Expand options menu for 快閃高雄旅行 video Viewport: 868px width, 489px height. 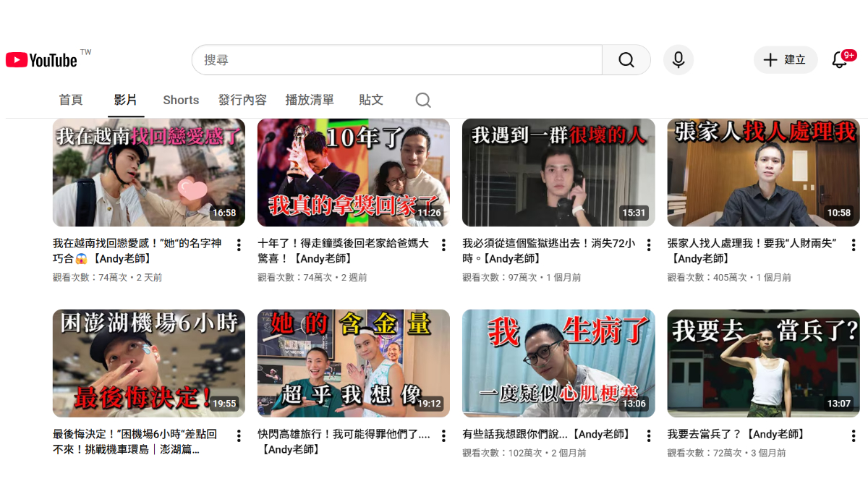coord(443,435)
